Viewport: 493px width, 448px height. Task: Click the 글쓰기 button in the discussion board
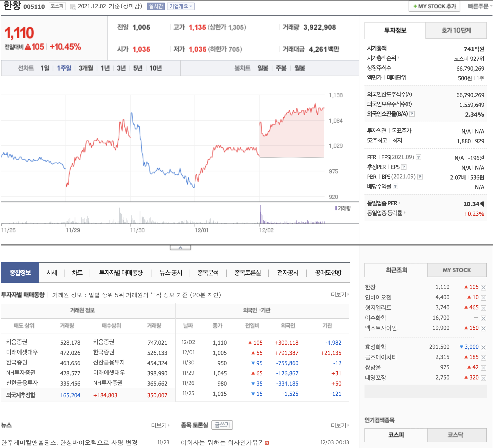click(x=222, y=425)
